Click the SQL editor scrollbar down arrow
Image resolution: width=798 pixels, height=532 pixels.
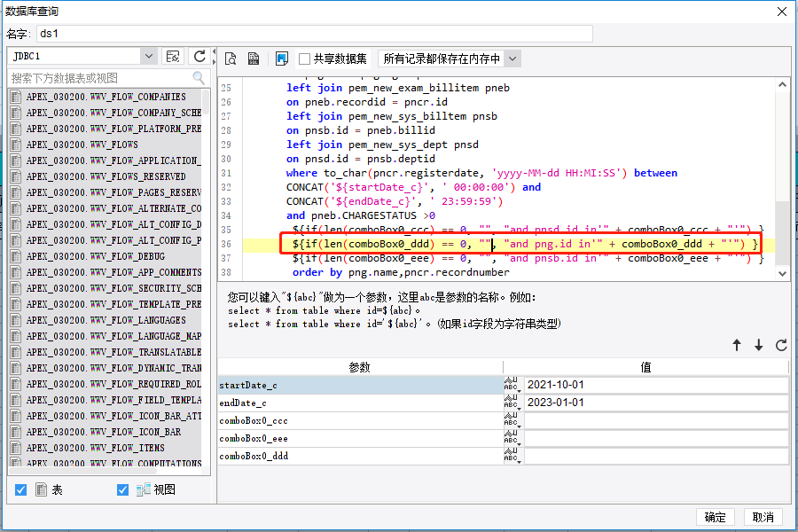click(783, 273)
